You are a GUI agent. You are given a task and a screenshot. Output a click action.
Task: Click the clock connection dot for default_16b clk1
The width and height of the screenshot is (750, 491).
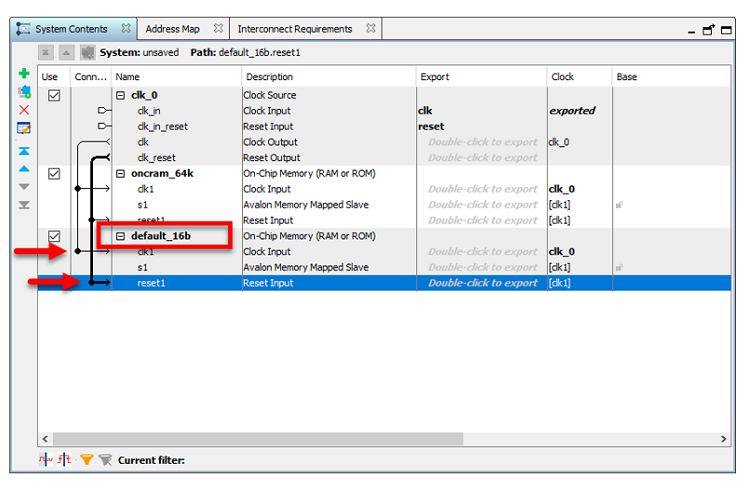(x=77, y=251)
